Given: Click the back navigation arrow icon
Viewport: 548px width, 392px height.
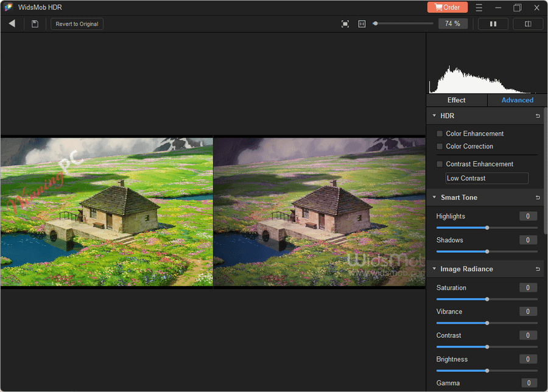Looking at the screenshot, I should [x=12, y=23].
